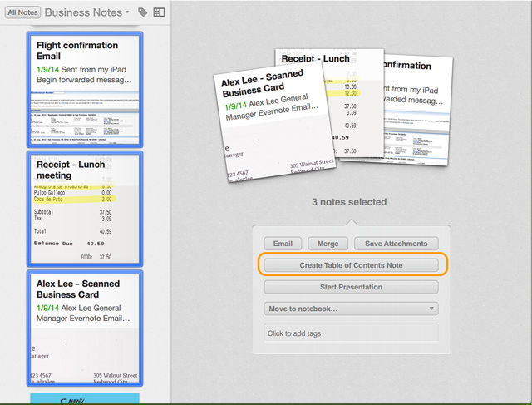Open the Move to notebook dropdown
The height and width of the screenshot is (405, 532).
pyautogui.click(x=351, y=309)
